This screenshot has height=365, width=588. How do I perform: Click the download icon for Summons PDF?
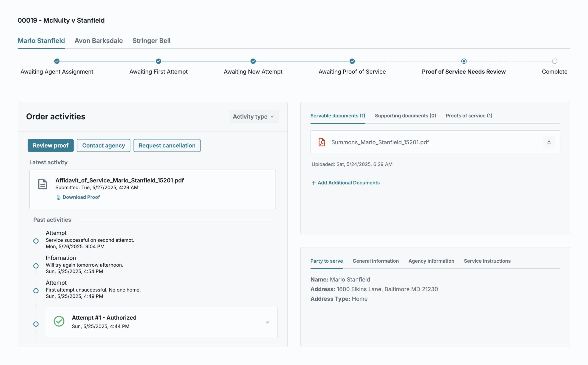549,142
